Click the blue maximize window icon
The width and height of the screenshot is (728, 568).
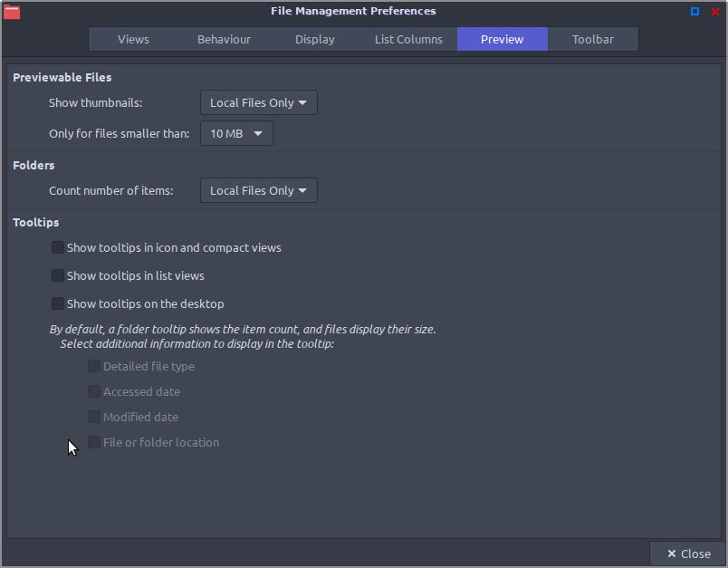(x=694, y=12)
